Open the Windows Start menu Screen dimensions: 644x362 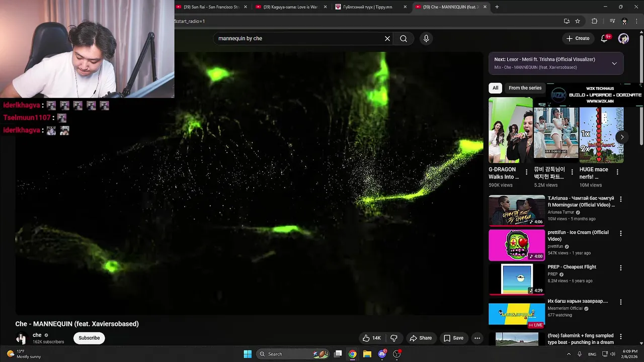[x=248, y=354]
